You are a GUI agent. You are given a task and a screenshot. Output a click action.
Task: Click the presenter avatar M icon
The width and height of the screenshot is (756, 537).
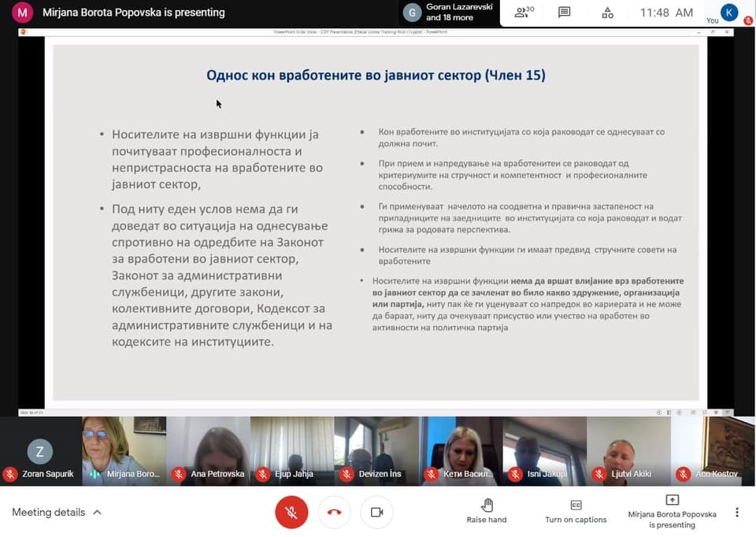pos(23,13)
